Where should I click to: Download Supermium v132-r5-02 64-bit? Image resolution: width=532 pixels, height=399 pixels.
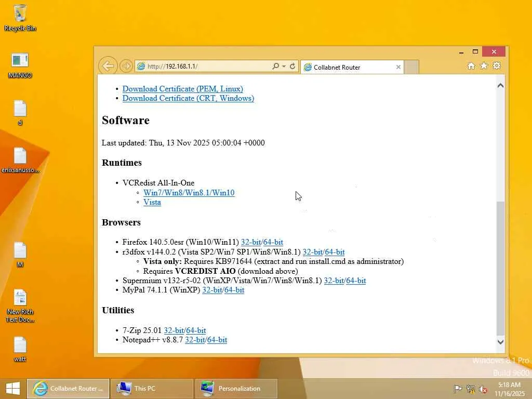[x=356, y=281]
